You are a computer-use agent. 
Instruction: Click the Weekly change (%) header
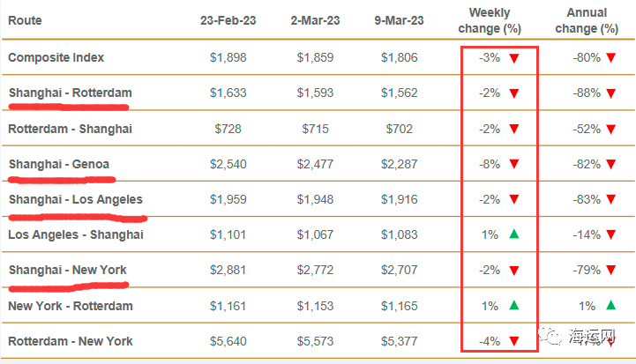(x=490, y=20)
